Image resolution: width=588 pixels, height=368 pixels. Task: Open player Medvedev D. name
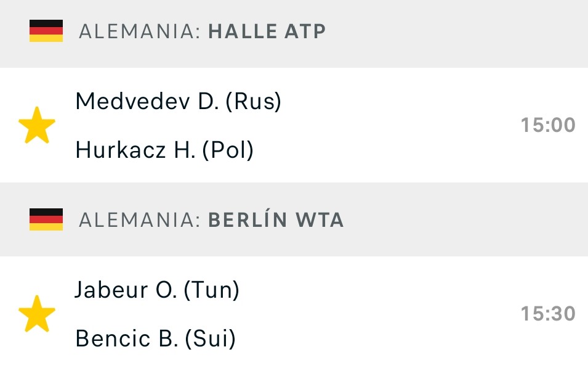pos(147,101)
